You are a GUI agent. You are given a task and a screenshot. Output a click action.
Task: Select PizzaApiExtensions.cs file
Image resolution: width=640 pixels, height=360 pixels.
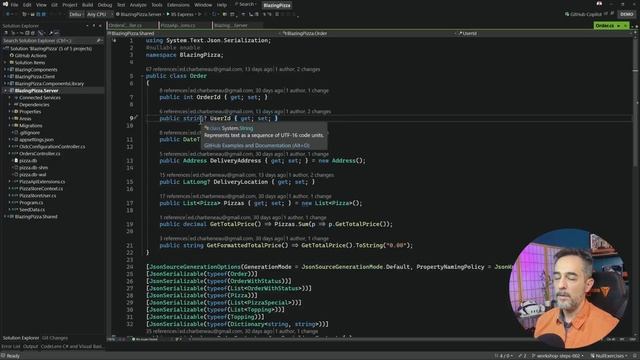42,182
